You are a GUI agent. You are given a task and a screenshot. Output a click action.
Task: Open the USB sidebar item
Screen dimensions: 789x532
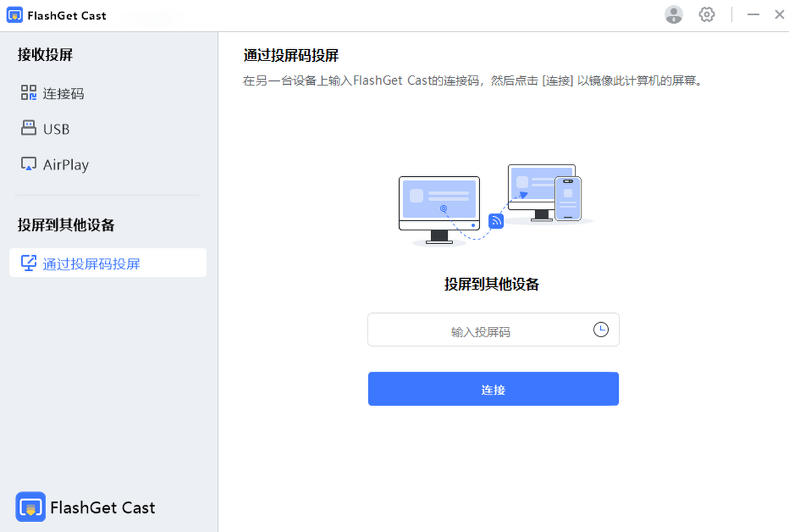tap(108, 129)
